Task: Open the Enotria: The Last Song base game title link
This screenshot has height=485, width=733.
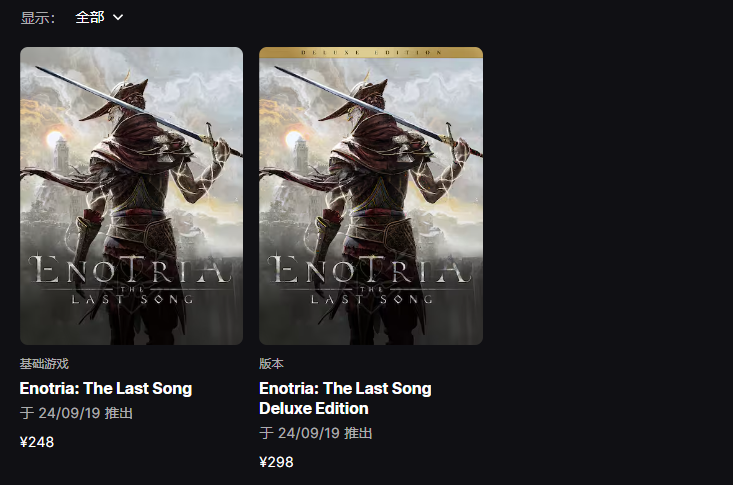Action: pyautogui.click(x=106, y=388)
